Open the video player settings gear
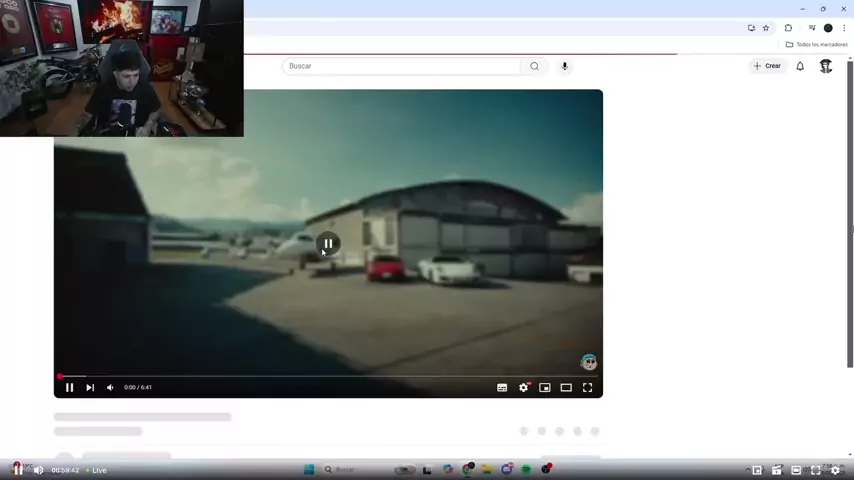This screenshot has height=480, width=854. (523, 387)
